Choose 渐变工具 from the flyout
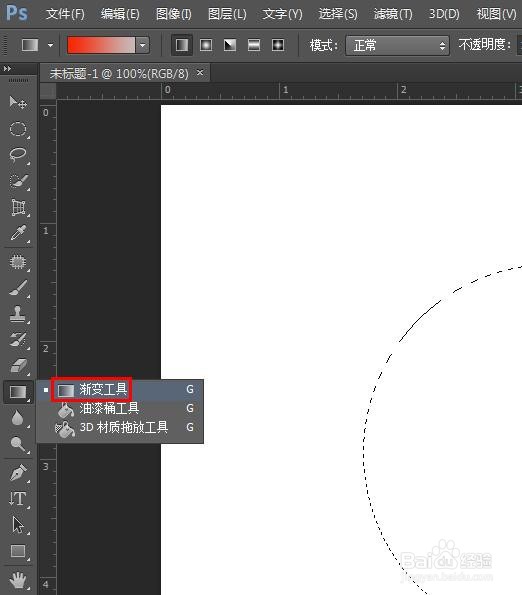 coord(120,390)
